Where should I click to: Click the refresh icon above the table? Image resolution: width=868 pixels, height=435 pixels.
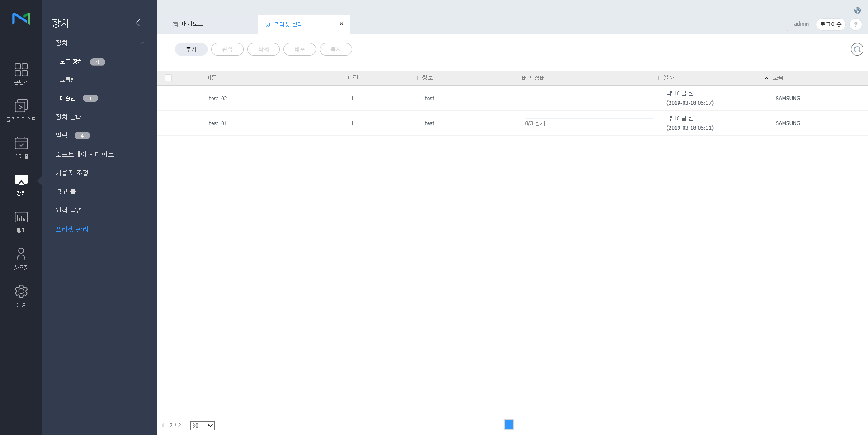[x=857, y=49]
